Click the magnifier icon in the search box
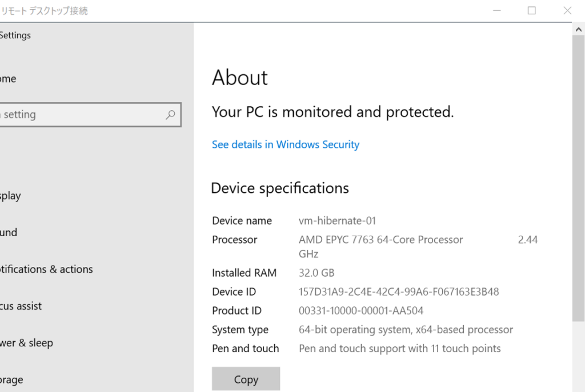The image size is (585, 392). point(170,115)
